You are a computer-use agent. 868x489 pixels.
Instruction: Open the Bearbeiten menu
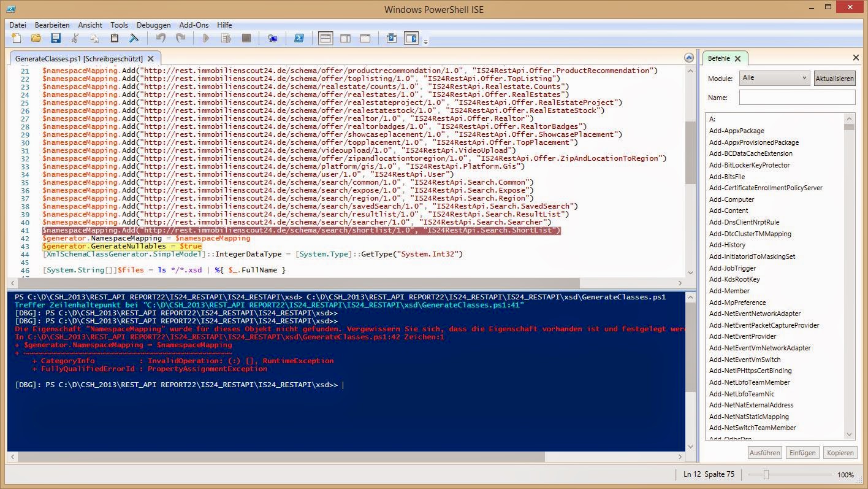(52, 25)
